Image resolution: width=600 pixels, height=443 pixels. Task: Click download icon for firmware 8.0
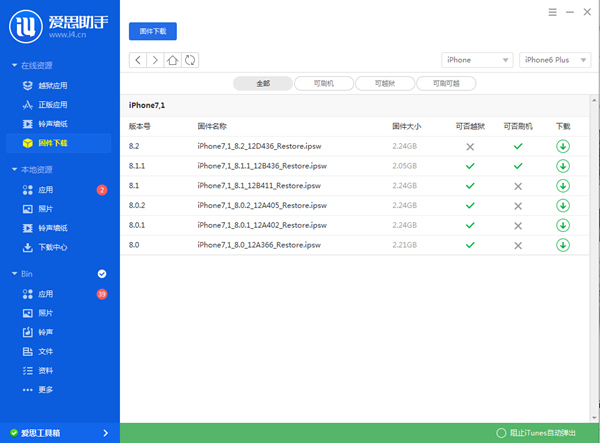(563, 245)
